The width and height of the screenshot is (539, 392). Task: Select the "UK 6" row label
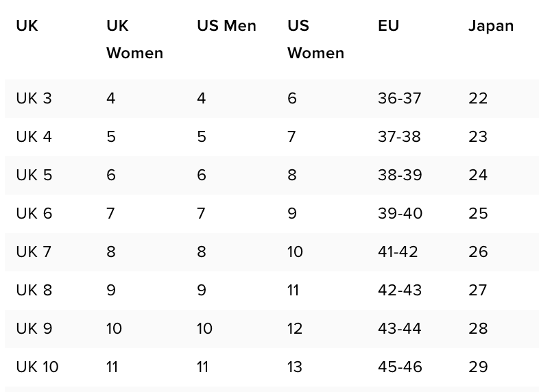click(x=34, y=213)
